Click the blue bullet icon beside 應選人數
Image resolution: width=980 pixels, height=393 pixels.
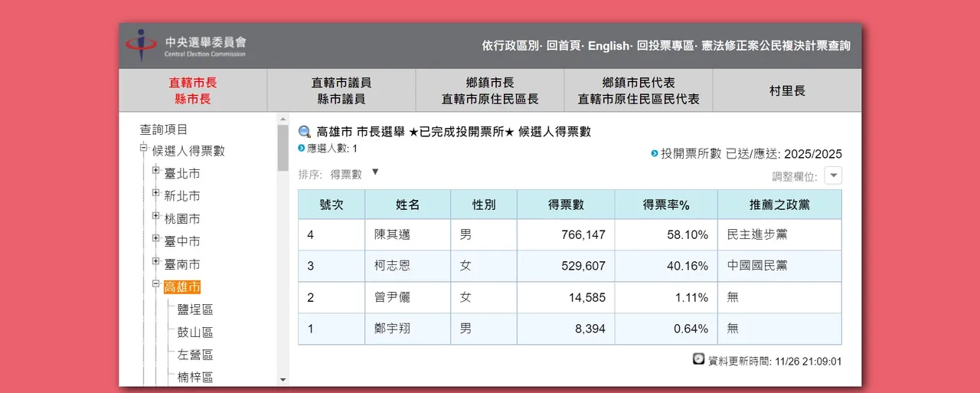301,148
